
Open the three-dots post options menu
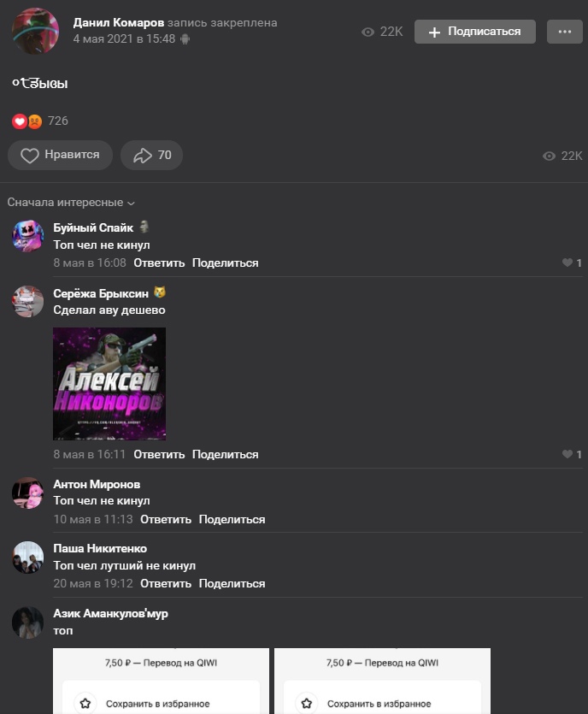564,32
